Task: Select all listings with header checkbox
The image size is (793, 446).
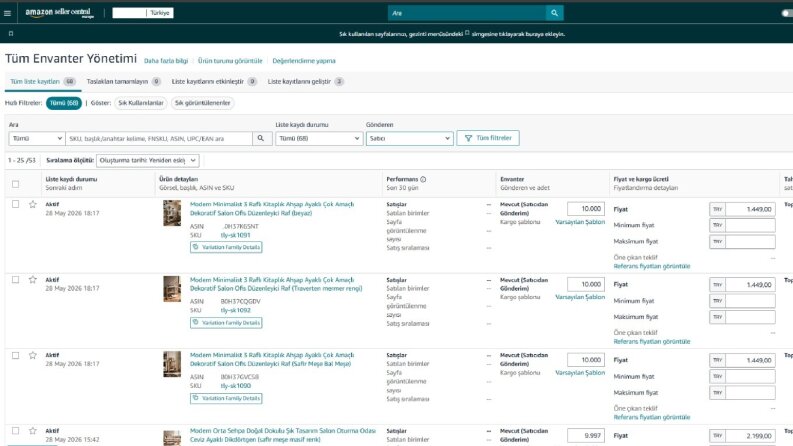Action: tap(16, 184)
